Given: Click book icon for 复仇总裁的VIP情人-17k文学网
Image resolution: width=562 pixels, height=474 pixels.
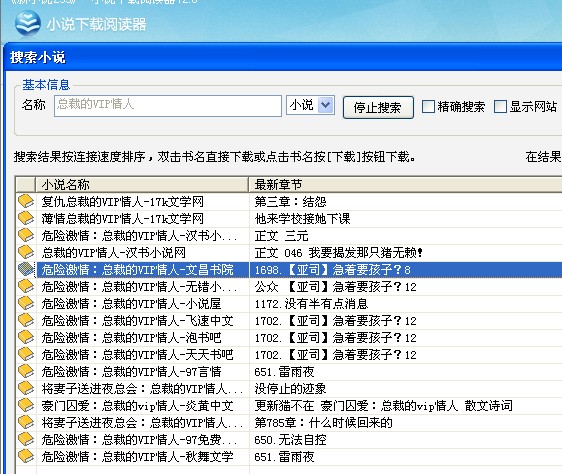Looking at the screenshot, I should coord(26,201).
